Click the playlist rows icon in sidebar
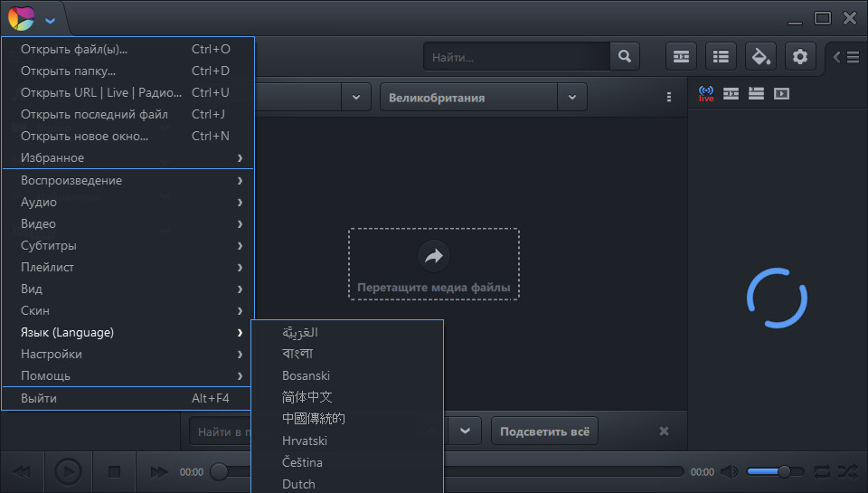The image size is (868, 493). tap(756, 93)
